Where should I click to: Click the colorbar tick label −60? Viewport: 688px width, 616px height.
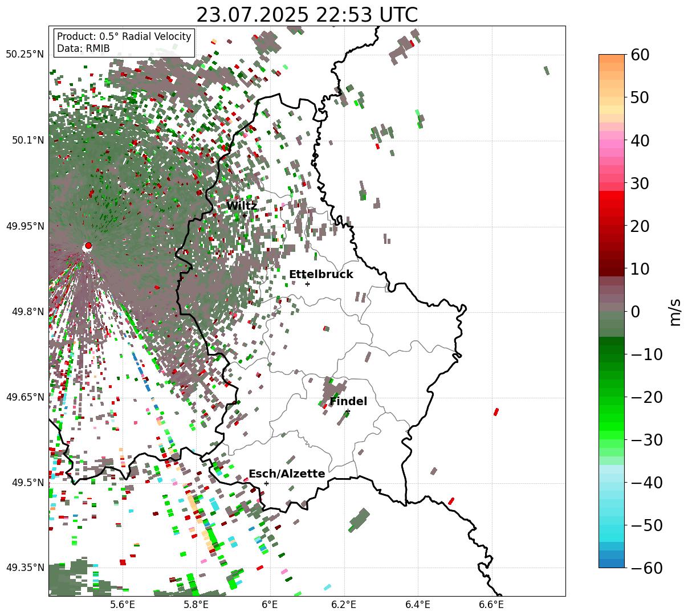click(646, 568)
